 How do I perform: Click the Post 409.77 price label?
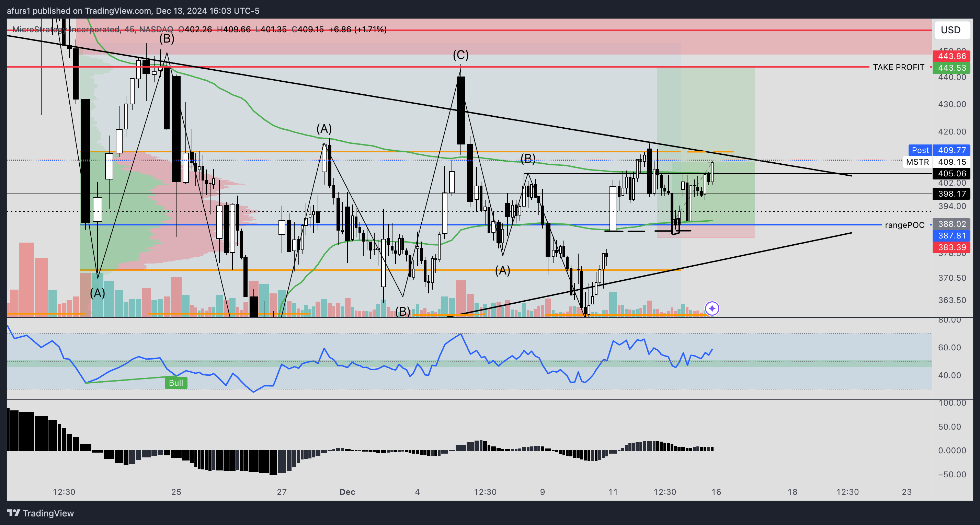(x=939, y=150)
